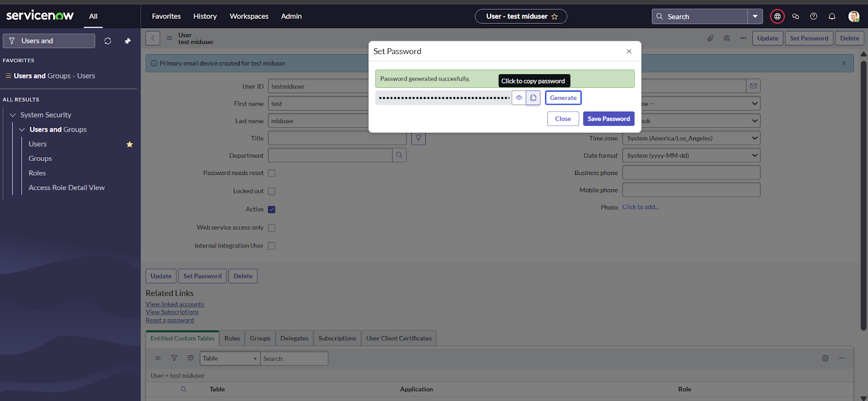The image size is (868, 401).
Task: Click the globe scope picker icon
Action: click(777, 16)
